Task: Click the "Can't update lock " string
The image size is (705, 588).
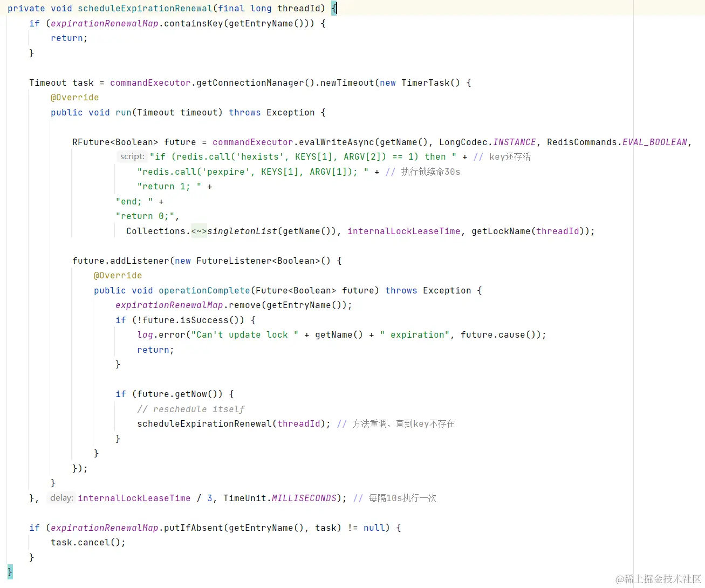Action: pos(245,335)
